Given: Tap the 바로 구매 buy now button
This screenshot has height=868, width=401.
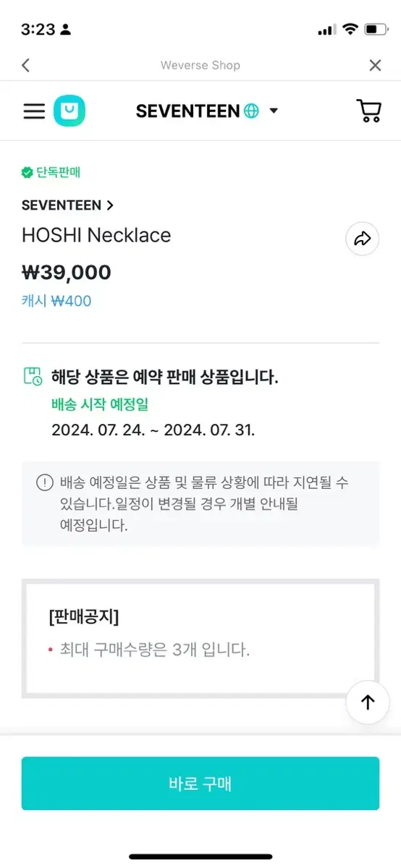Looking at the screenshot, I should (200, 783).
